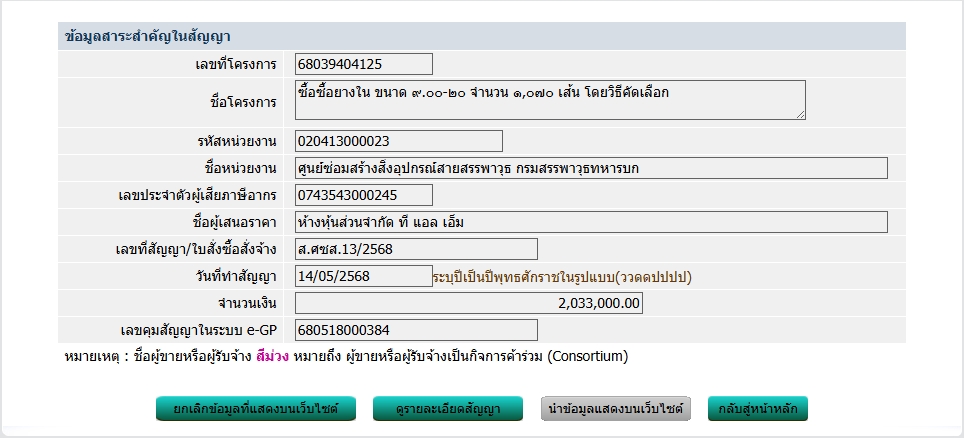Click inside the ชื่อโครงการ text area

(x=550, y=100)
